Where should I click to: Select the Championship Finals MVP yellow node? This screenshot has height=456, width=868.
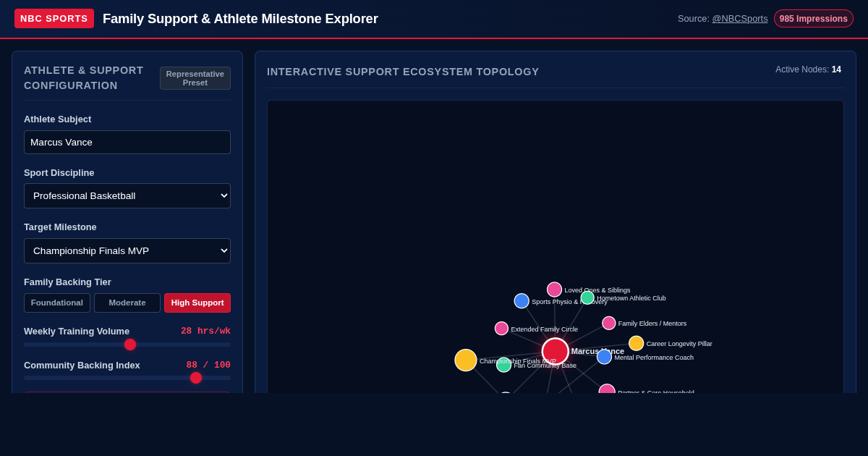pyautogui.click(x=466, y=360)
